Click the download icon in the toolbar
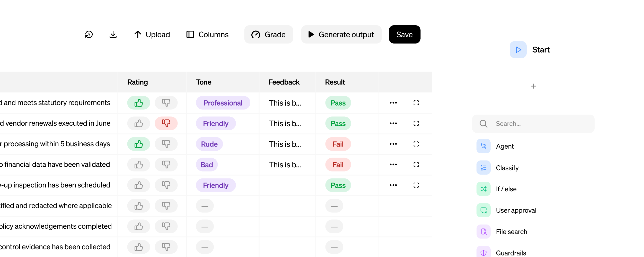The width and height of the screenshot is (644, 257). click(x=113, y=34)
